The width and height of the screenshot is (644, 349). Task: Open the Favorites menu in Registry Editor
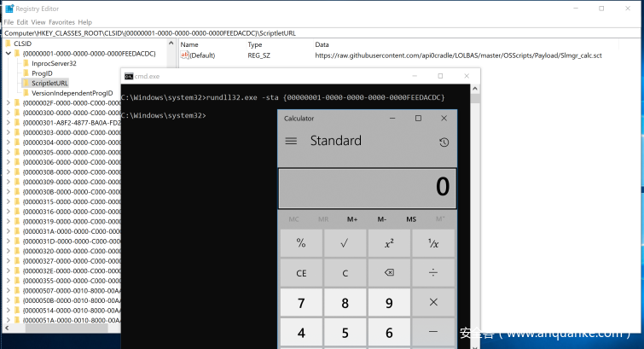[x=61, y=22]
